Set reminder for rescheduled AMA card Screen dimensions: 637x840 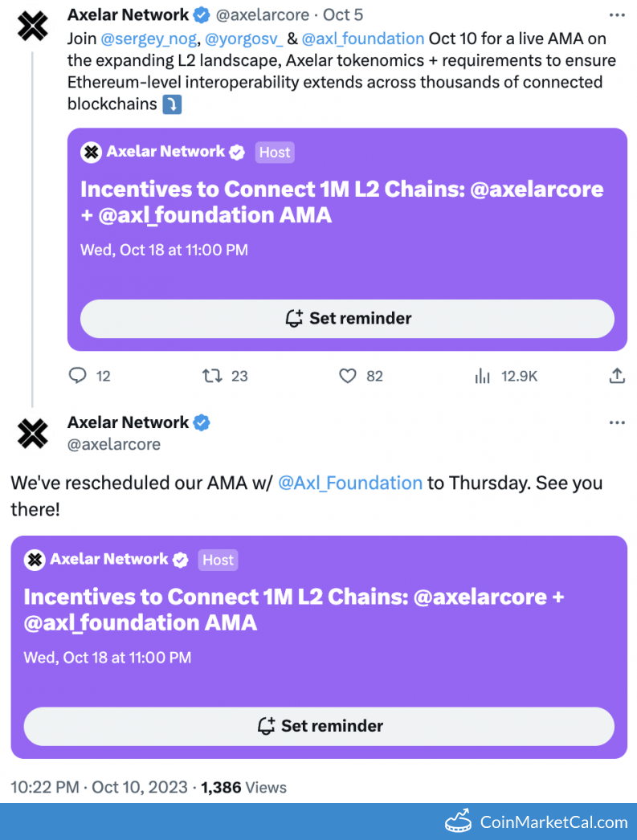pyautogui.click(x=319, y=726)
